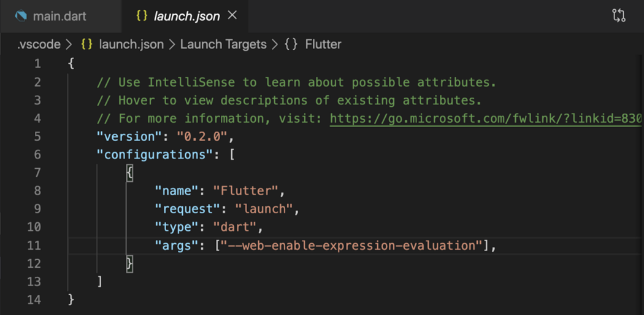Click the closing bracket on line 12
Image resolution: width=644 pixels, height=315 pixels.
[x=129, y=263]
